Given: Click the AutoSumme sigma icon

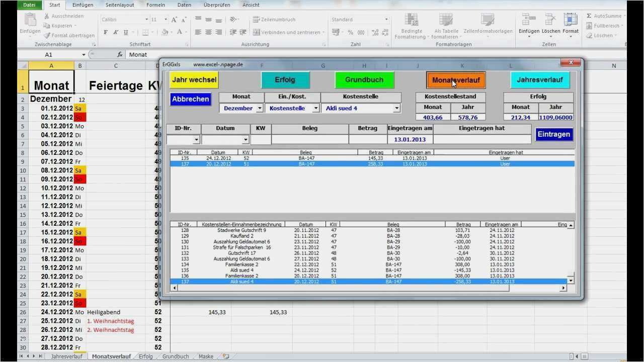Looking at the screenshot, I should [589, 16].
